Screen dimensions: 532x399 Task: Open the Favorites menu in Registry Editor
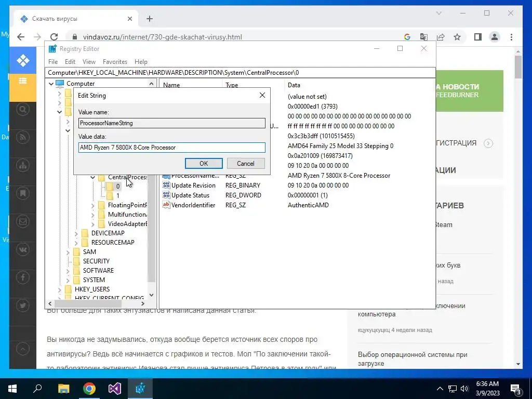(115, 61)
